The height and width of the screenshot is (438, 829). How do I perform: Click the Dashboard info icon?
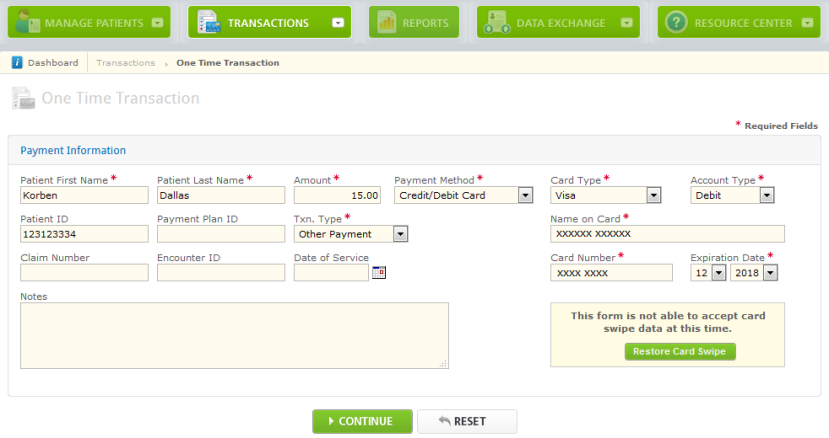[x=17, y=63]
